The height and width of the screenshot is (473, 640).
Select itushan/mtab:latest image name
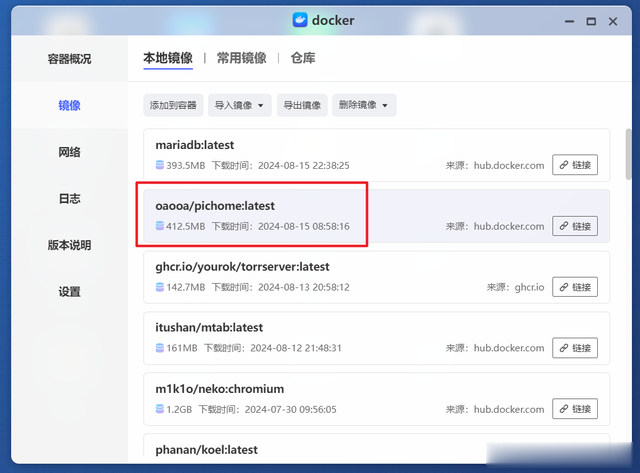point(209,327)
